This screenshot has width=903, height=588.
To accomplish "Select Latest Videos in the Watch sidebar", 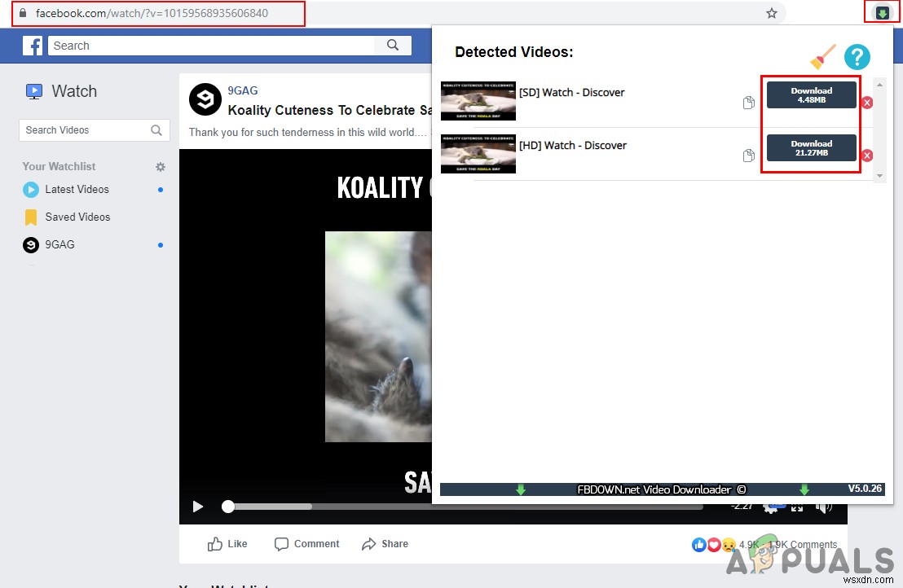I will 77,189.
